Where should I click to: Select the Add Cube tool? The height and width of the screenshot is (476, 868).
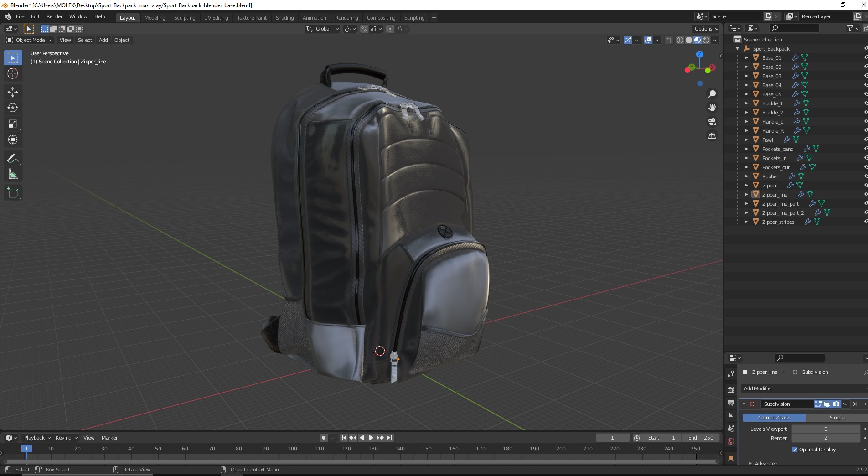pyautogui.click(x=13, y=193)
